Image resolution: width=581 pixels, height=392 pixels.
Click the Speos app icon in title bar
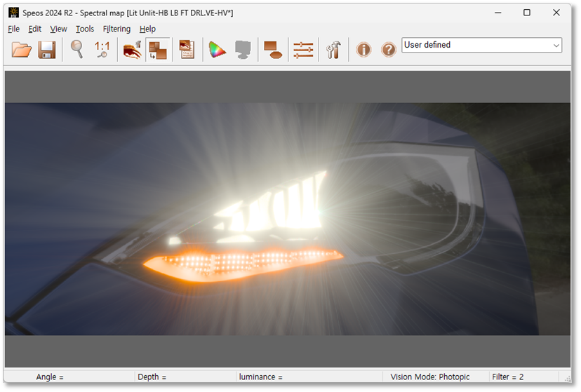14,13
